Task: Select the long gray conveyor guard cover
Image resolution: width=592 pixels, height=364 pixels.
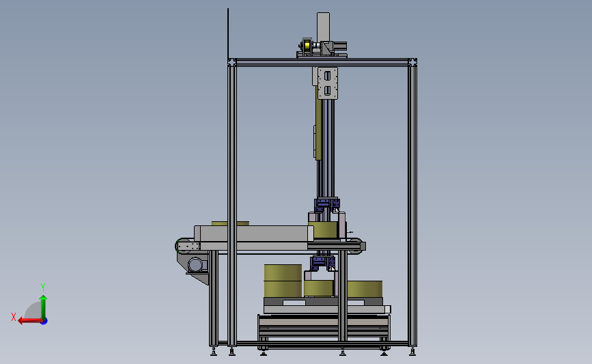Action: (x=254, y=234)
